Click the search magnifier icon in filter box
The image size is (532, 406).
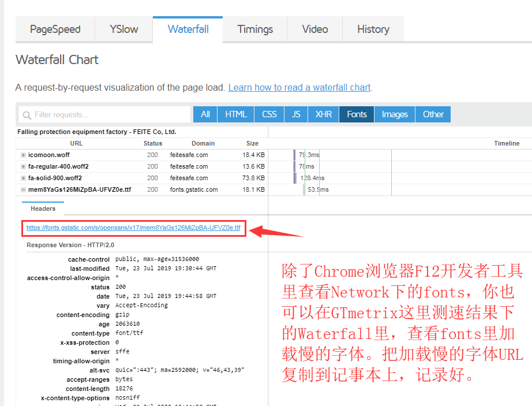point(27,115)
